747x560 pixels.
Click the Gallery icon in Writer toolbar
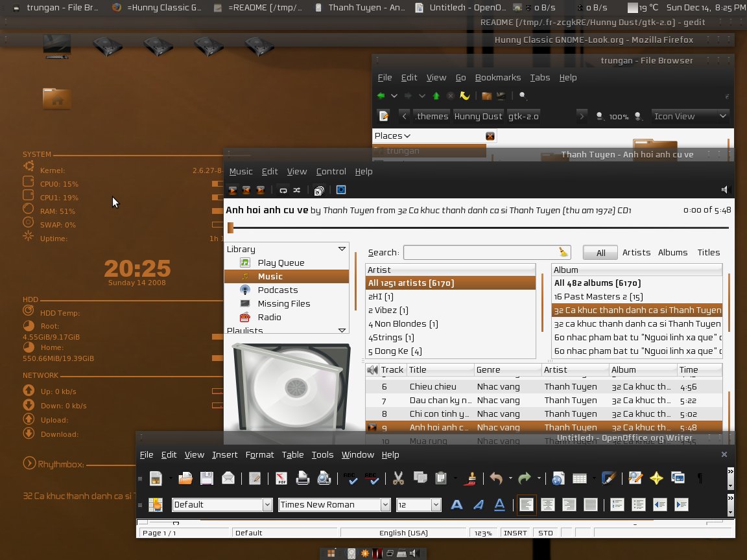pyautogui.click(x=678, y=478)
